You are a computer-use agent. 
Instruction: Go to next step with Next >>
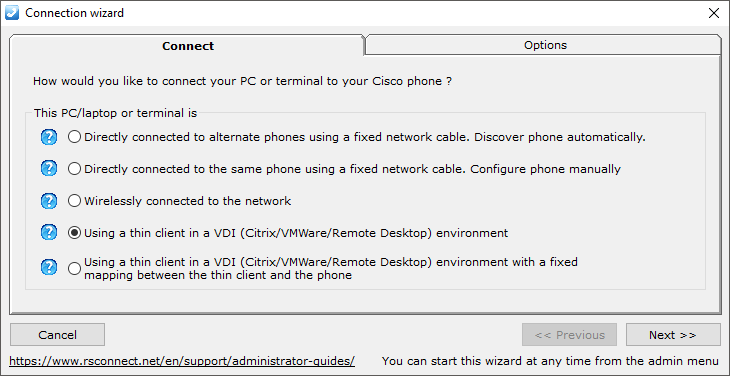[673, 335]
